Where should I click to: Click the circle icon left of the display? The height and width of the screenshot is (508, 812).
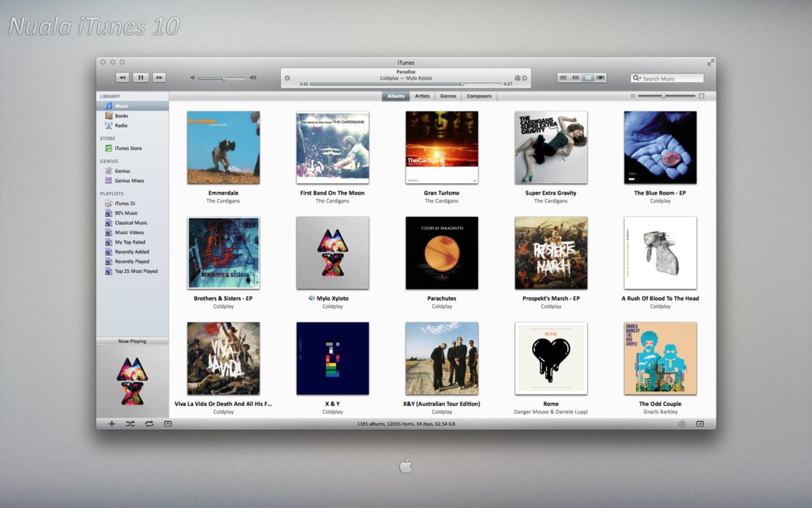click(287, 78)
